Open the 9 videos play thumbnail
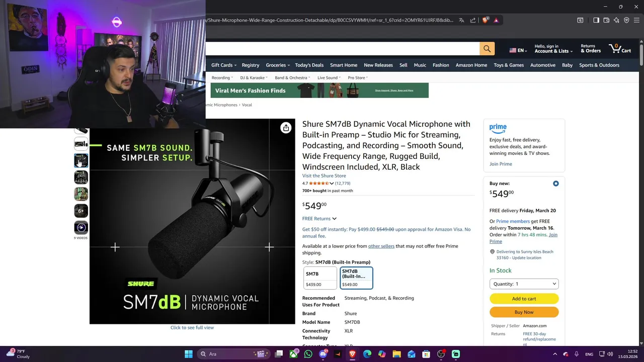This screenshot has width=644, height=362. click(x=81, y=227)
